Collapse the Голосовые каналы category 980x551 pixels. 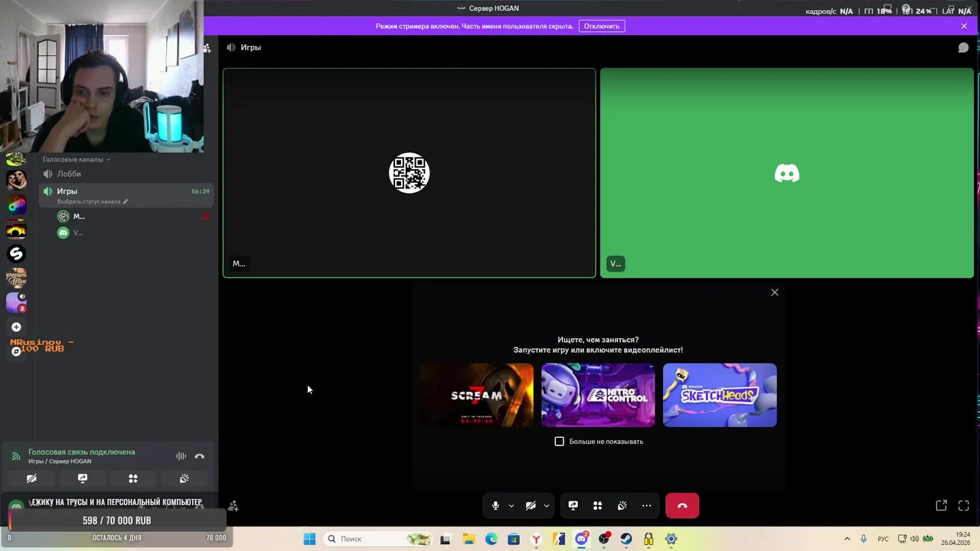[x=77, y=159]
